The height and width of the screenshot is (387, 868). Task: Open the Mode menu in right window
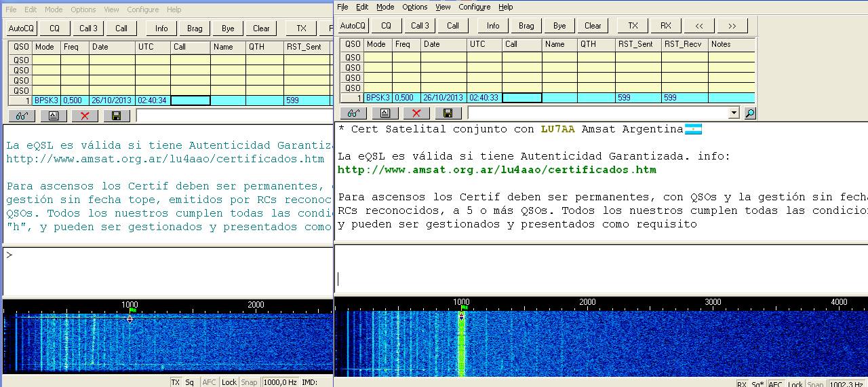pyautogui.click(x=385, y=7)
